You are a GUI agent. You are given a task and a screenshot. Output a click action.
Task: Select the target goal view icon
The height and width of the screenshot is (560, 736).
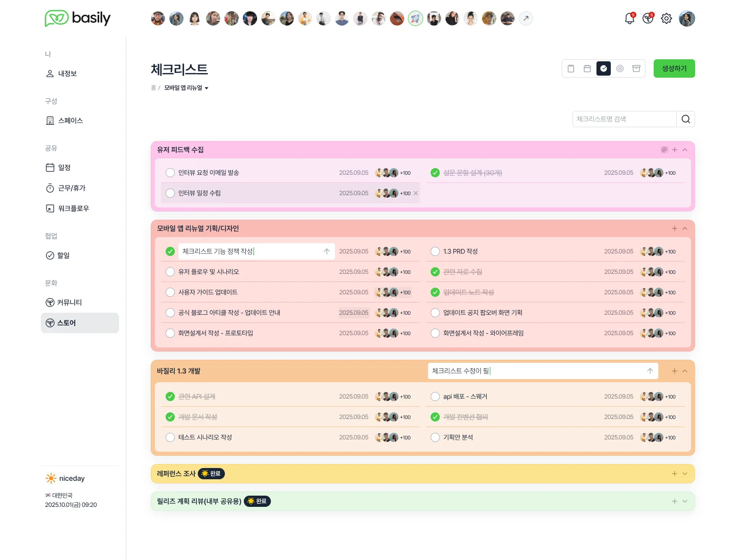click(620, 68)
